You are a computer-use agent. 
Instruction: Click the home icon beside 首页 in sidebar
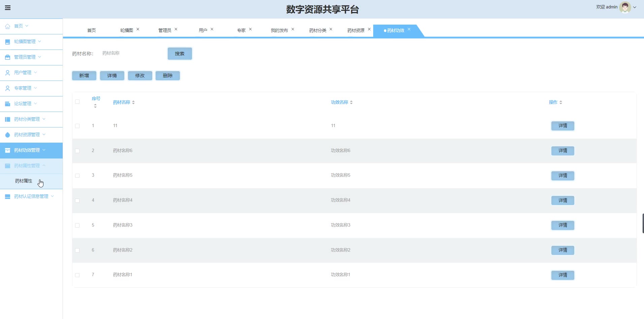(7, 26)
